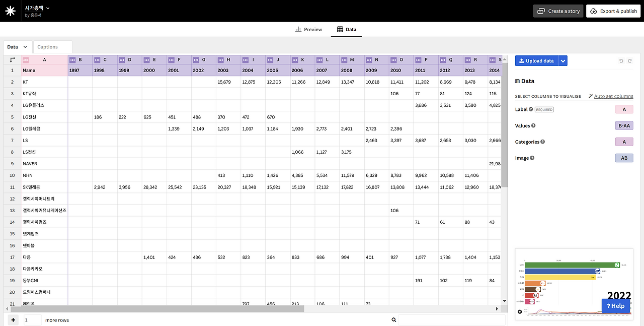Click the Flourish logo icon

[x=10, y=10]
